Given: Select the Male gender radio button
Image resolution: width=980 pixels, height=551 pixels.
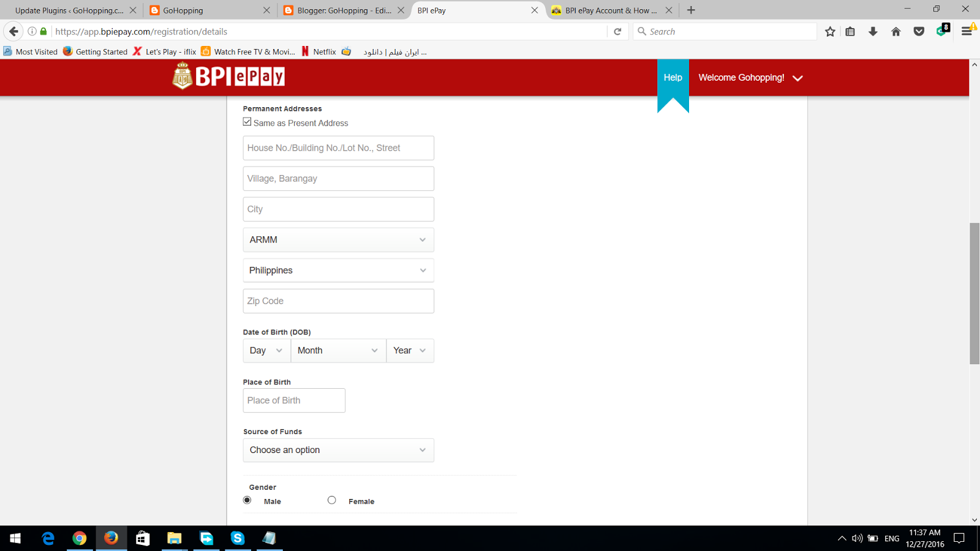Looking at the screenshot, I should 247,500.
